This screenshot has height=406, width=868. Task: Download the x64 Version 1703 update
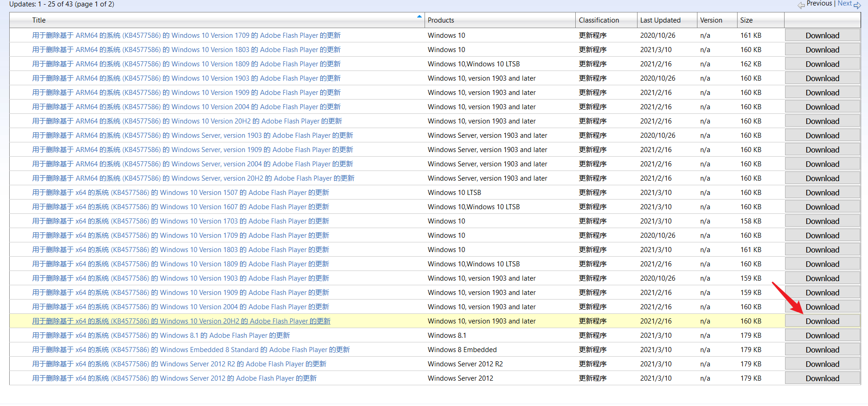pyautogui.click(x=822, y=221)
